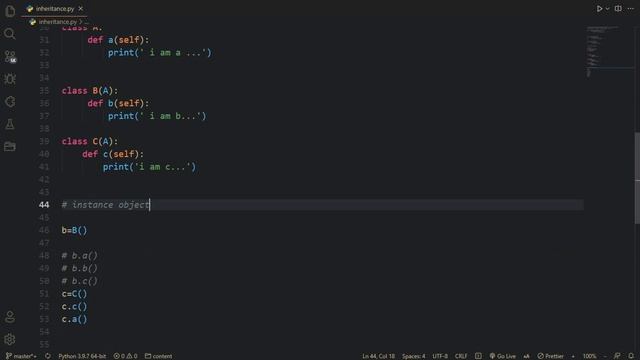Open notifications bell icon
The height and width of the screenshot is (360, 640).
pyautogui.click(x=631, y=356)
